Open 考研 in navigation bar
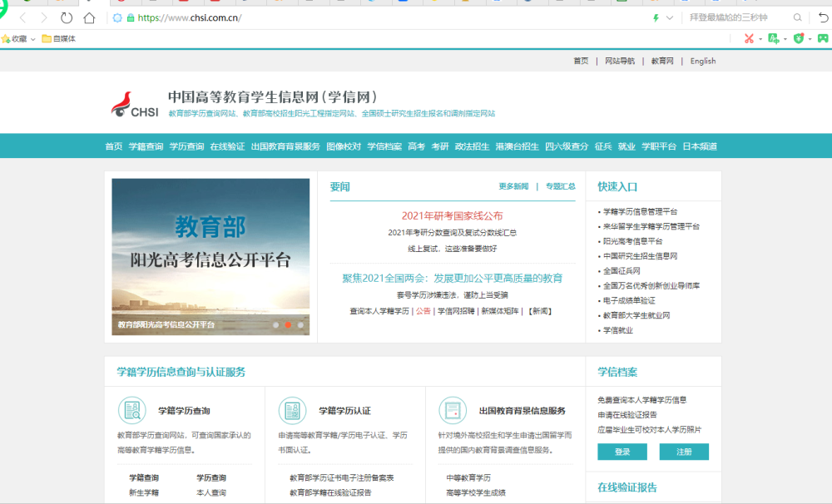Image resolution: width=832 pixels, height=504 pixels. pos(440,146)
